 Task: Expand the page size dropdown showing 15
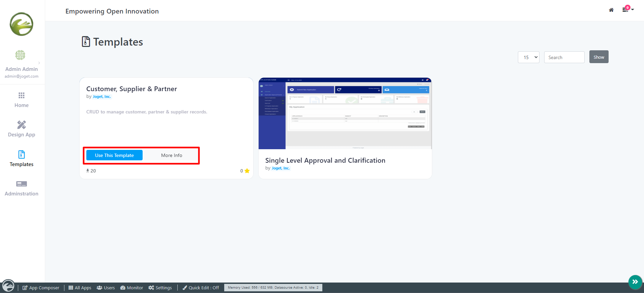(529, 57)
